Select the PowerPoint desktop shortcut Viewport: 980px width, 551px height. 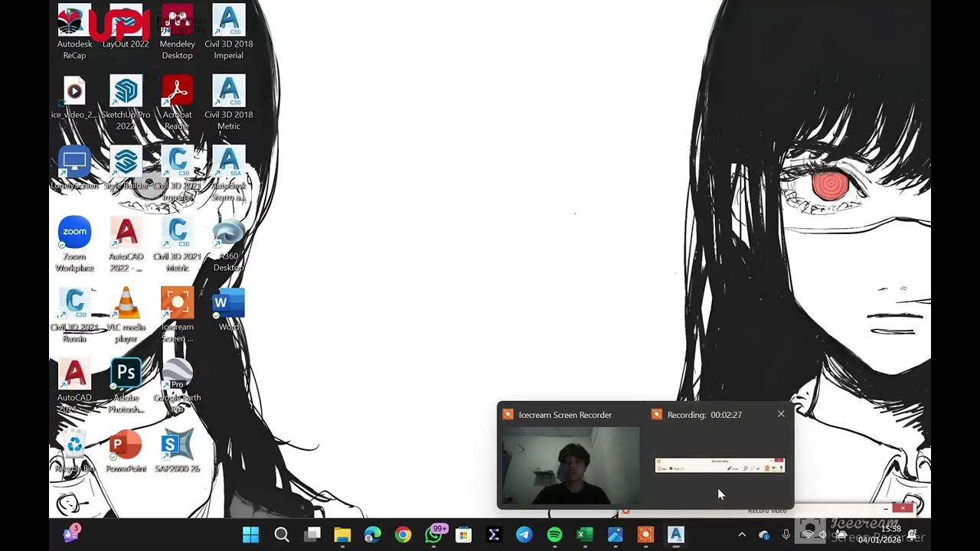tap(126, 452)
